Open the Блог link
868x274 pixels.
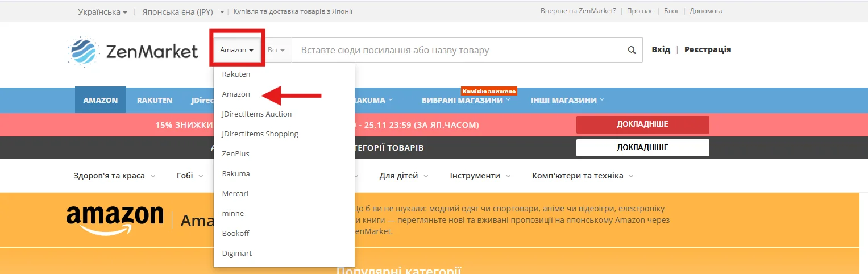[x=671, y=11]
